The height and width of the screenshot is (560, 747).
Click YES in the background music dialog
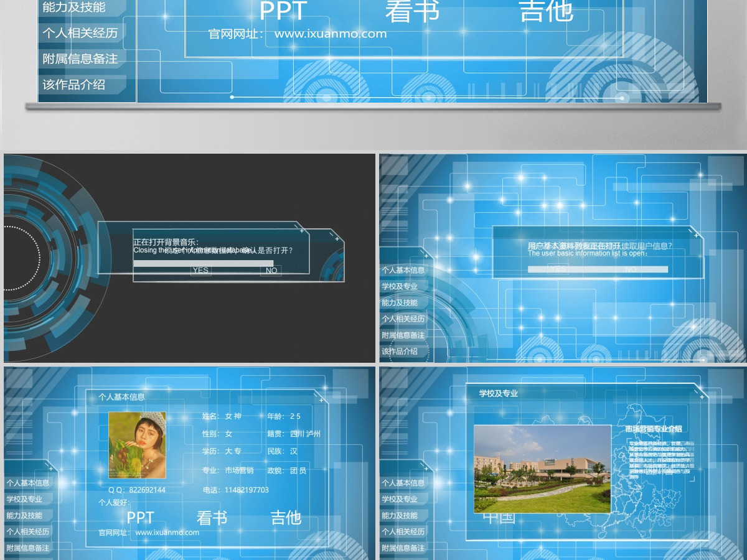(x=200, y=270)
